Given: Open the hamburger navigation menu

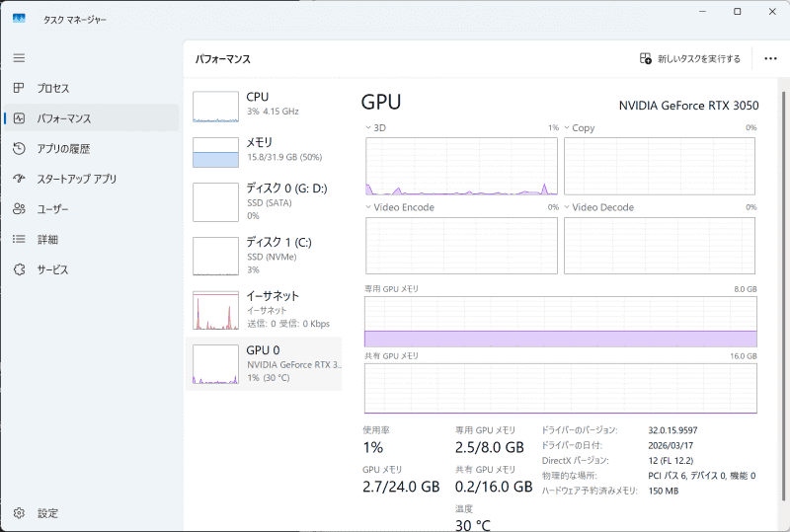Looking at the screenshot, I should 19,58.
